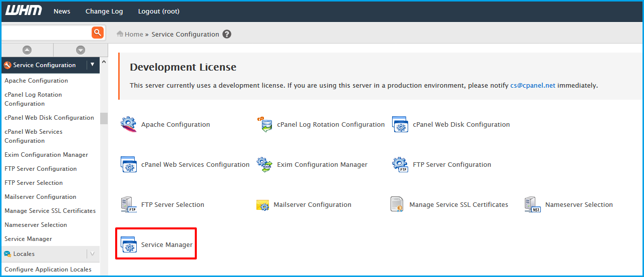The image size is (644, 277).
Task: Click the sidebar expand-all down arrow
Action: [81, 50]
